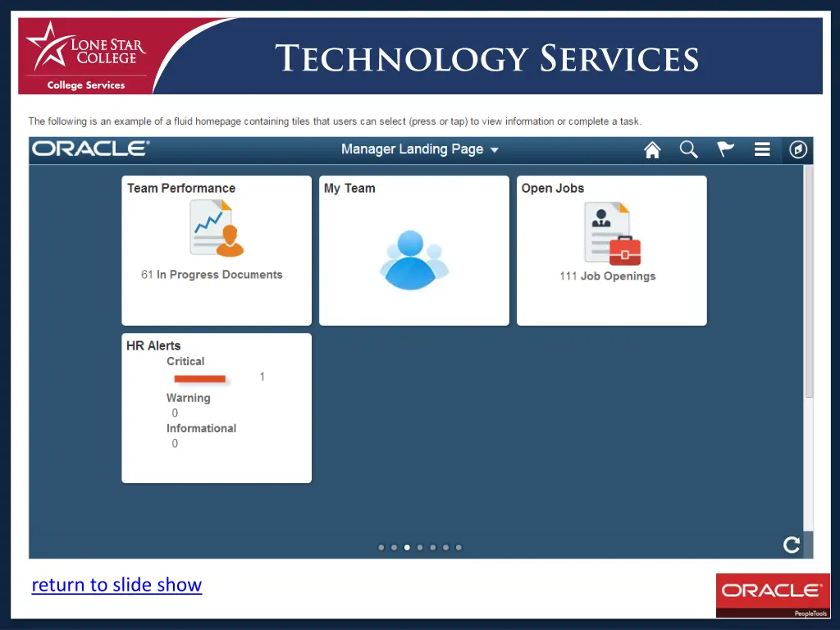This screenshot has width=840, height=630.
Task: Click the Open Jobs briefcase icon
Action: pyautogui.click(x=612, y=234)
